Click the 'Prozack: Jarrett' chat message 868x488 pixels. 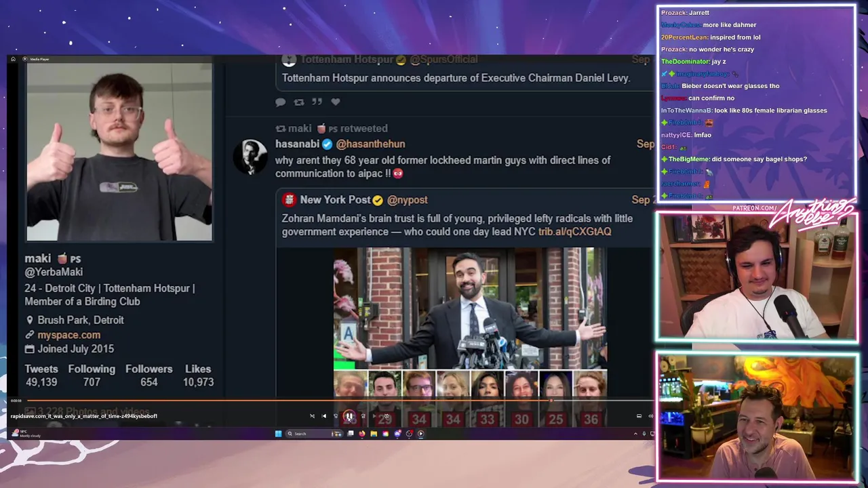(685, 13)
